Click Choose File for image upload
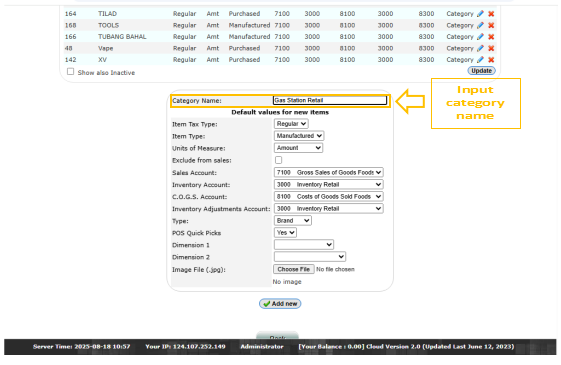The image size is (561, 365). pyautogui.click(x=294, y=269)
